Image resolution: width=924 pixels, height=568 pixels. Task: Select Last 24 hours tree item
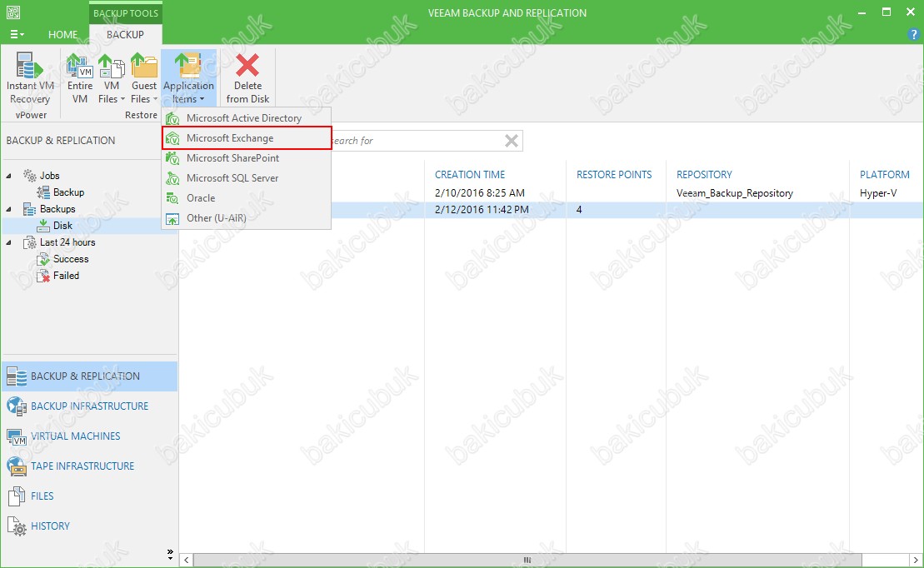coord(67,242)
